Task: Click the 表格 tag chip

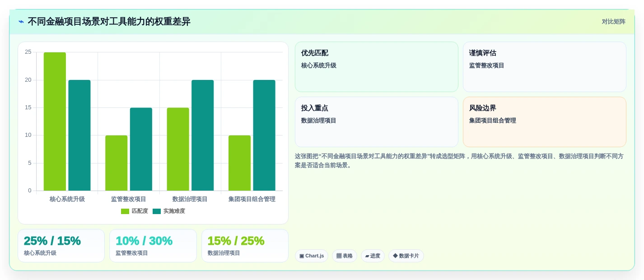Action: click(345, 256)
